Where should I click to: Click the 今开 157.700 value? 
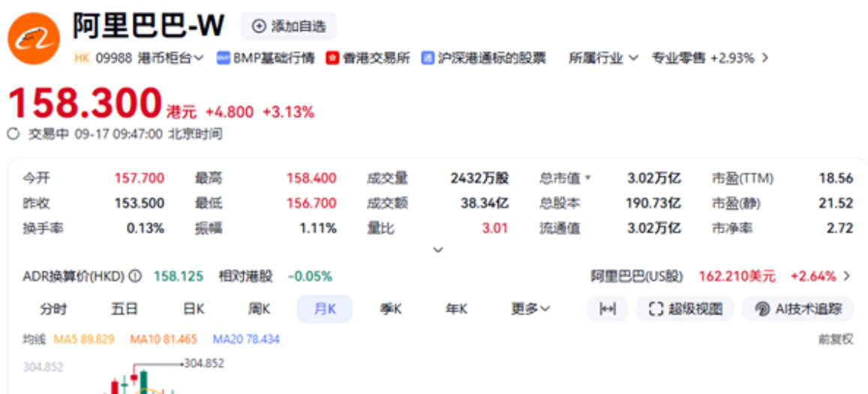(x=140, y=179)
